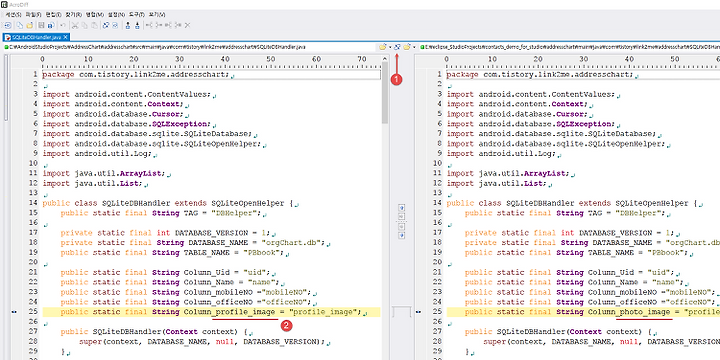Viewport: 720px width, 360px height.
Task: Click the first merge arrow icon in the toolbar
Action: click(x=149, y=25)
